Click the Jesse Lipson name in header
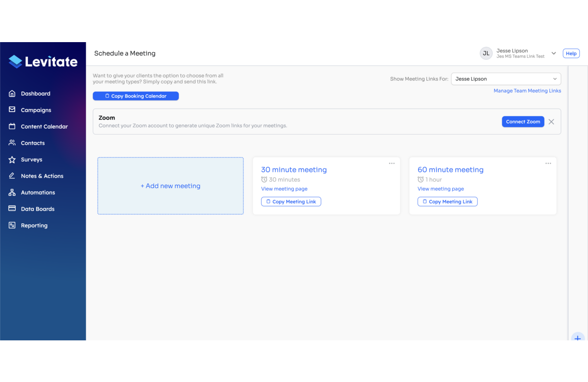Screen dimensions: 588x382 tap(512, 50)
